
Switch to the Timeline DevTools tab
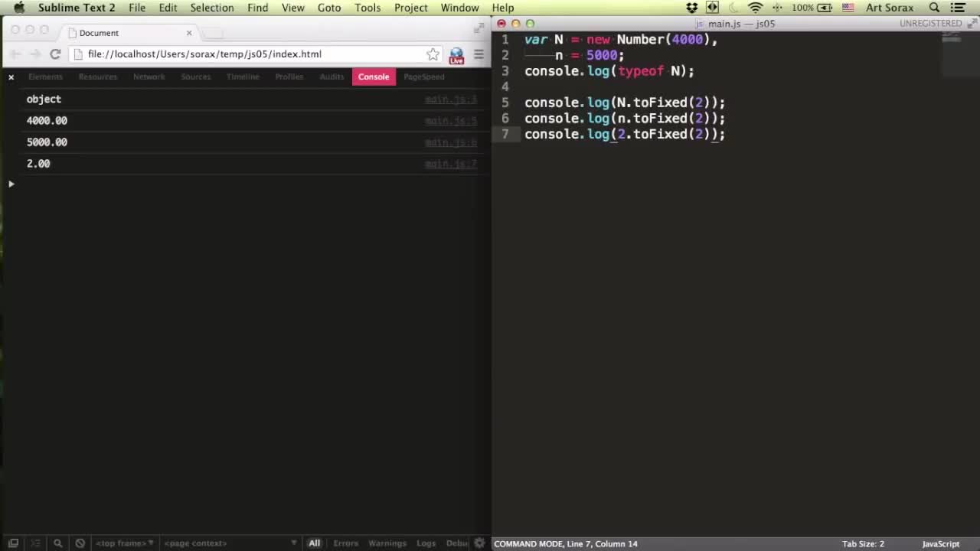coord(243,77)
